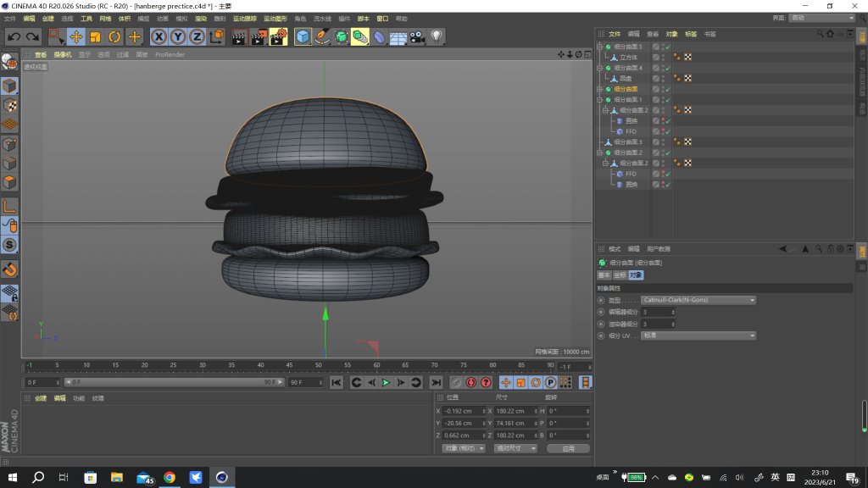Open the 运动图形 menu
Viewport: 868px width, 488px height.
[275, 19]
